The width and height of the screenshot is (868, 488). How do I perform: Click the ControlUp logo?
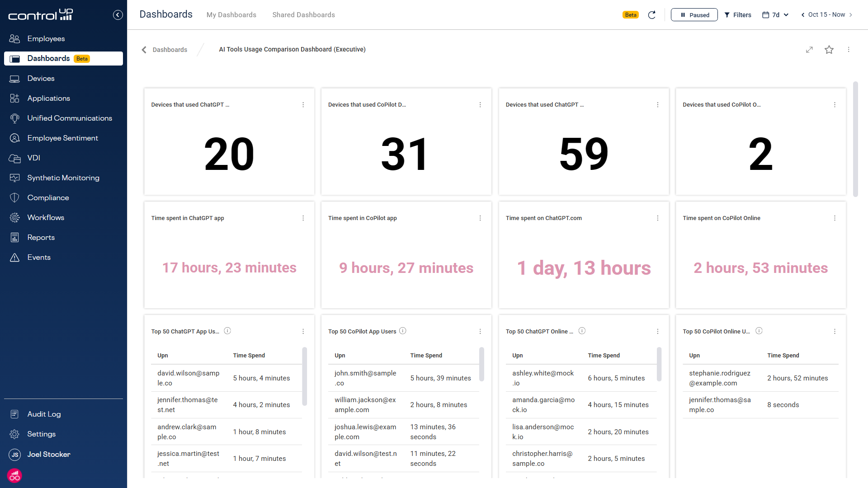click(41, 15)
